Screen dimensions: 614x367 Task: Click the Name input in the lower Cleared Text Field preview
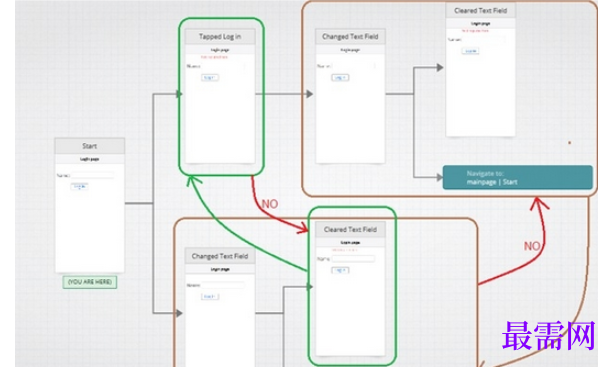[x=353, y=259]
